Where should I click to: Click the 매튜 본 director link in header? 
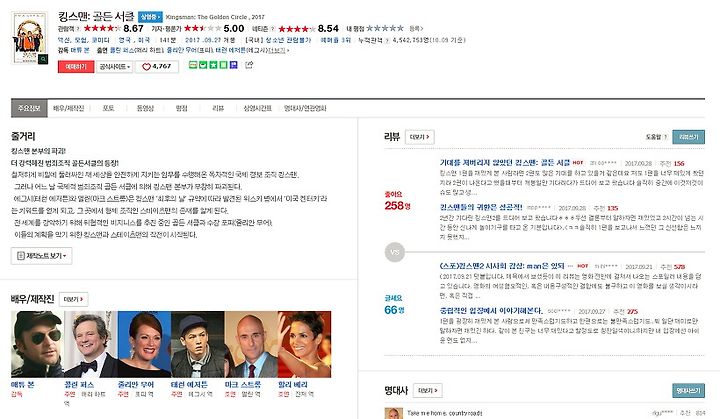(x=80, y=51)
